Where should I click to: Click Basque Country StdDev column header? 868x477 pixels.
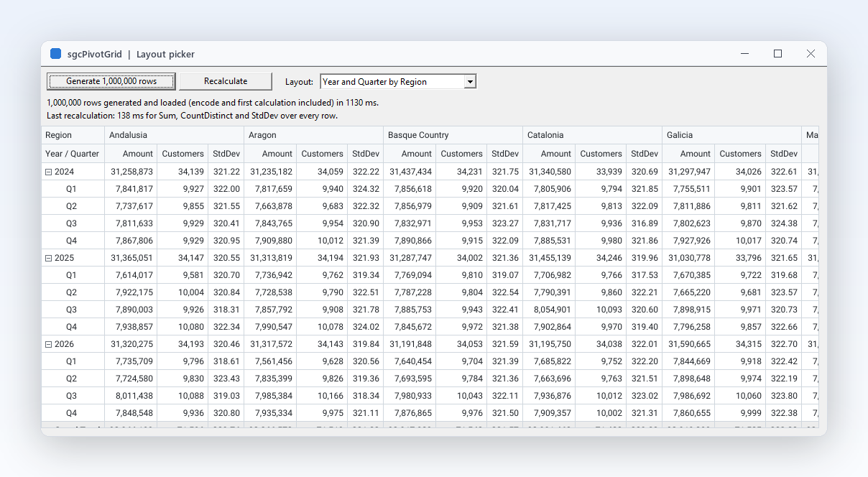(505, 153)
